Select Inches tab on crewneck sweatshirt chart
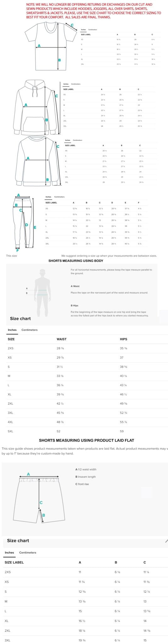 [x=68, y=140]
